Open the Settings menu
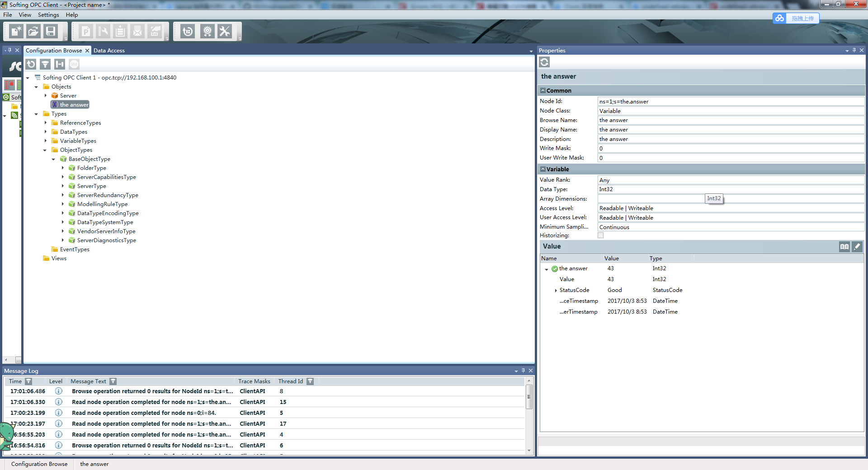The height and width of the screenshot is (470, 868). pos(48,14)
